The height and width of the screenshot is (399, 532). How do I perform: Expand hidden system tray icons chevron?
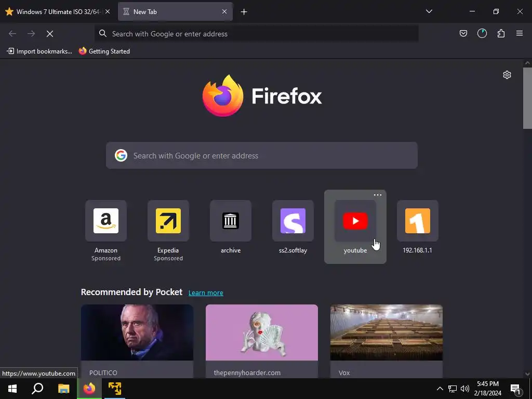point(440,389)
